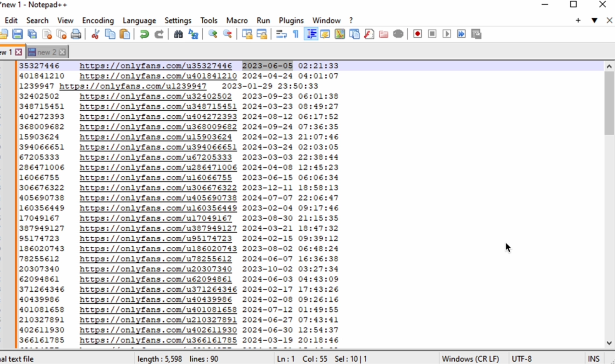Viewport: 615px width, 364px height.
Task: Open link ending in u404272393
Action: pos(158,117)
